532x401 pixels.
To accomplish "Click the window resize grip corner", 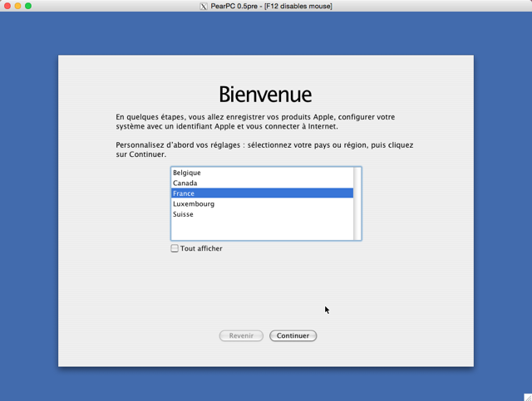I will (x=528, y=397).
